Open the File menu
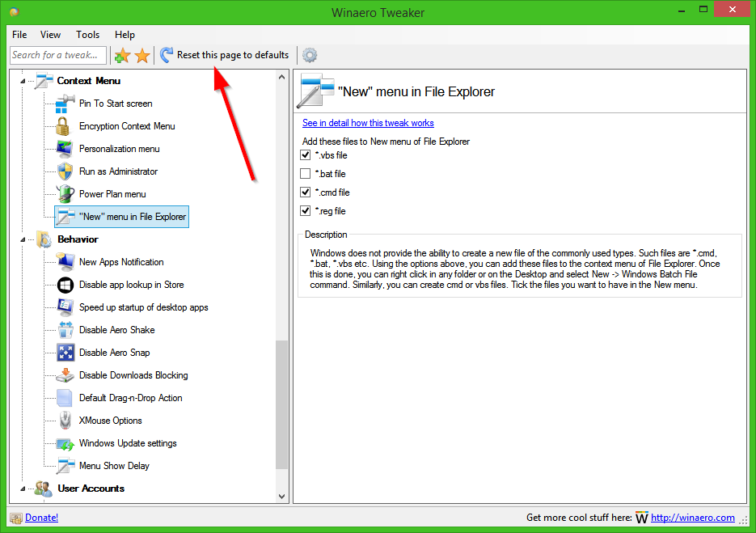This screenshot has height=533, width=756. tap(19, 35)
